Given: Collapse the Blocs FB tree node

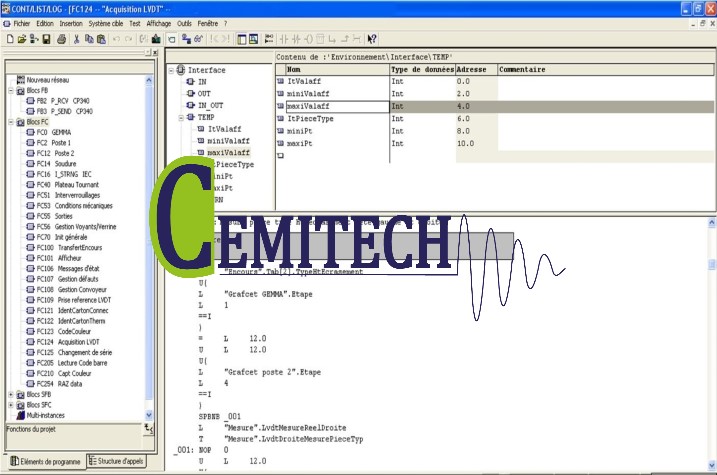Looking at the screenshot, I should pos(11,91).
